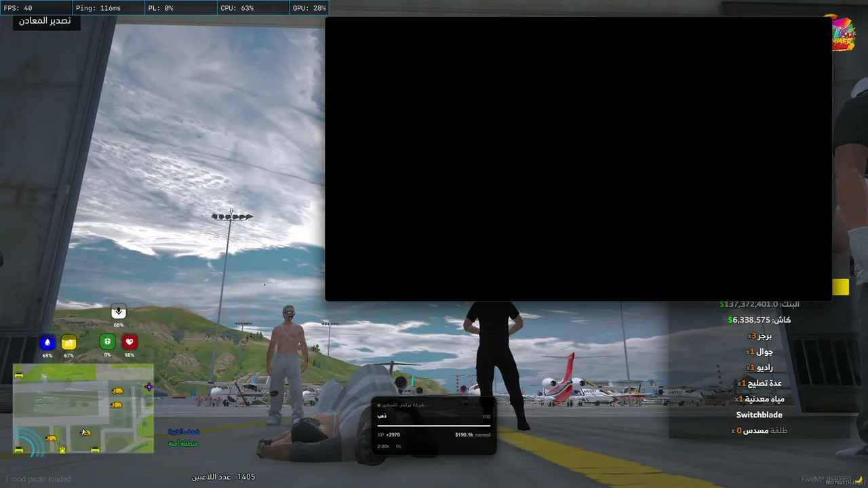Click the crescent moon status icon
This screenshot has height=488, width=868.
pyautogui.click(x=858, y=479)
